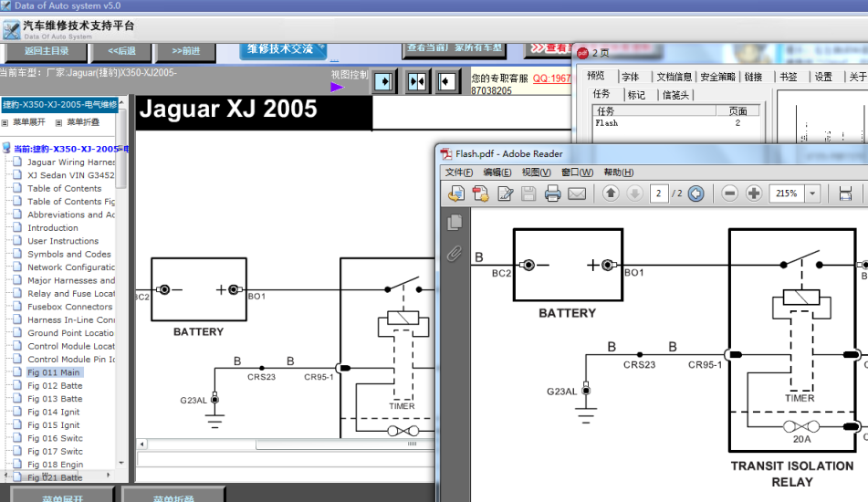Click the Print icon in Adobe Reader

[x=552, y=193]
